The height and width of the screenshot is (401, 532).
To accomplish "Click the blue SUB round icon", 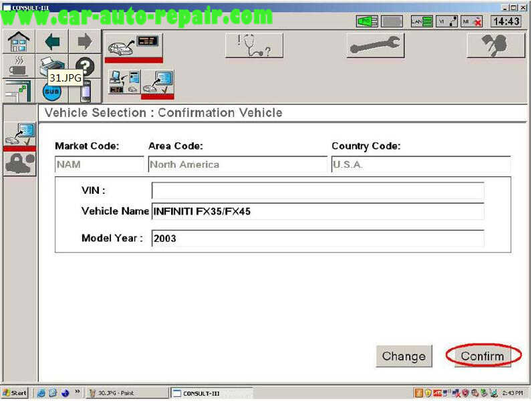I will pos(52,92).
